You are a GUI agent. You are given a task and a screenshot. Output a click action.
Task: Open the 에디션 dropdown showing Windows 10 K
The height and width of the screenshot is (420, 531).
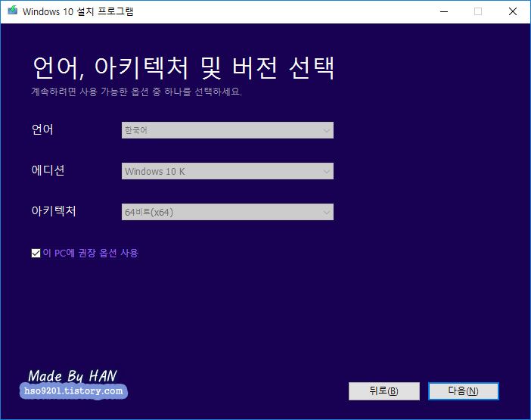227,171
